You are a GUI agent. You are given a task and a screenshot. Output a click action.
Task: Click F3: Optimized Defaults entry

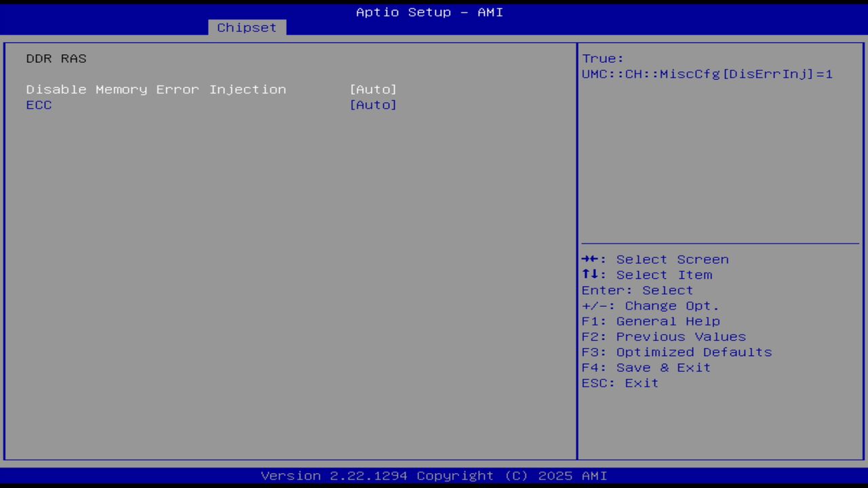tap(676, 352)
